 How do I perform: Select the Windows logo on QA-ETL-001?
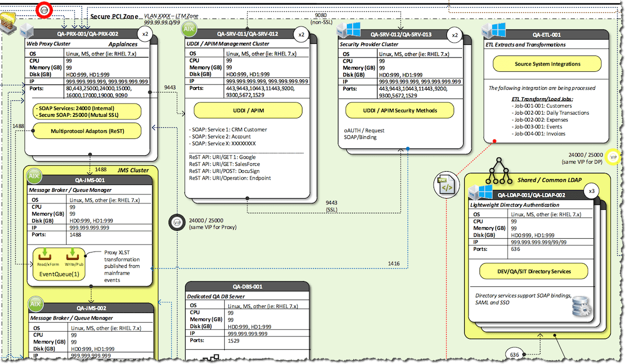point(498,30)
